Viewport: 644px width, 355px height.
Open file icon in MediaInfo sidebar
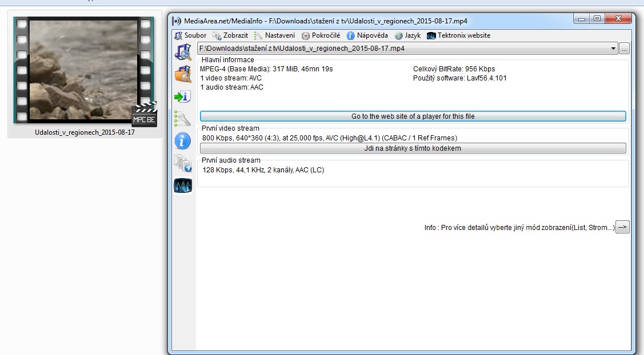click(x=183, y=52)
